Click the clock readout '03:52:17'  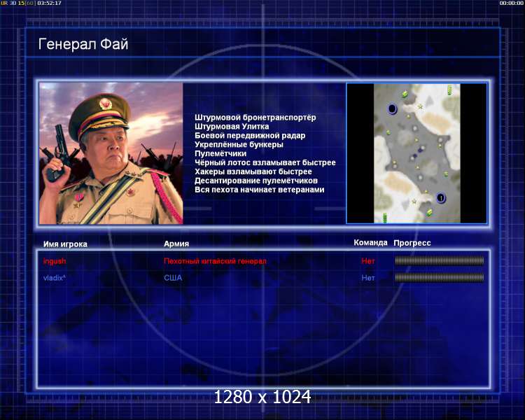click(49, 3)
